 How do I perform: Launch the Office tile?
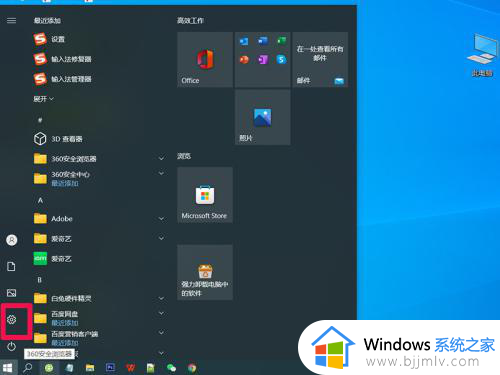(x=205, y=60)
